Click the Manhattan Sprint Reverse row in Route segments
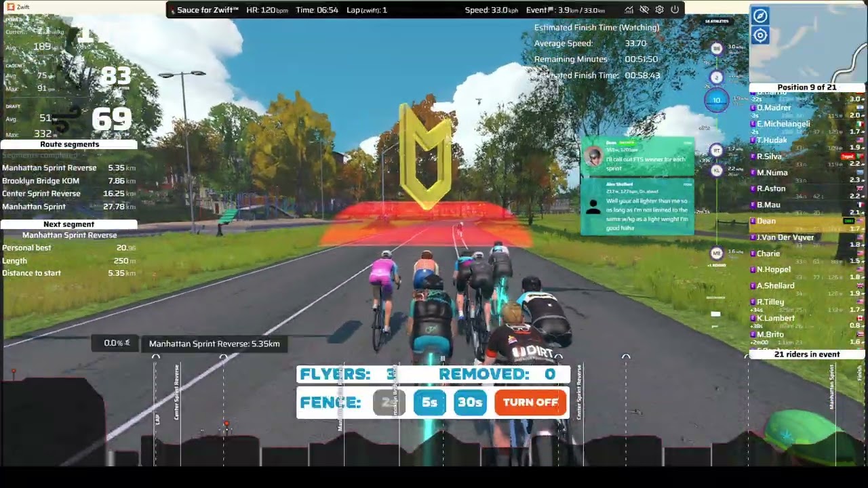This screenshot has height=488, width=868. [x=68, y=168]
